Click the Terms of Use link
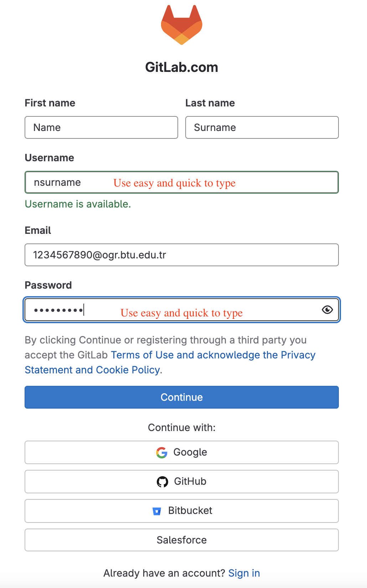Image resolution: width=367 pixels, height=588 pixels. click(x=143, y=355)
